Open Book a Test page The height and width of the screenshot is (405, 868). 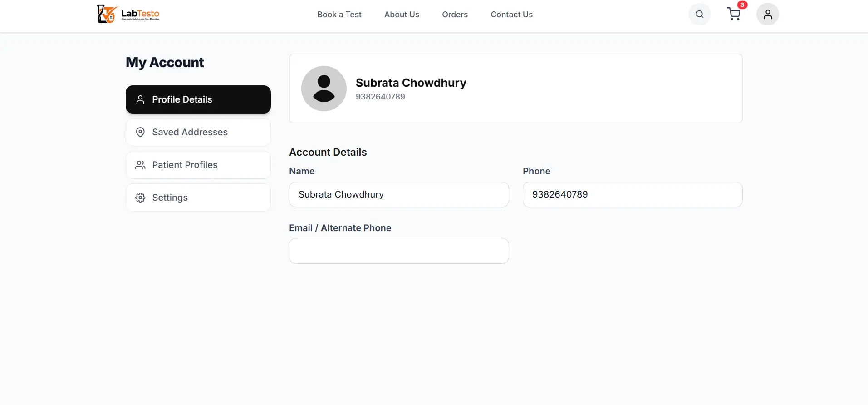[x=339, y=15]
